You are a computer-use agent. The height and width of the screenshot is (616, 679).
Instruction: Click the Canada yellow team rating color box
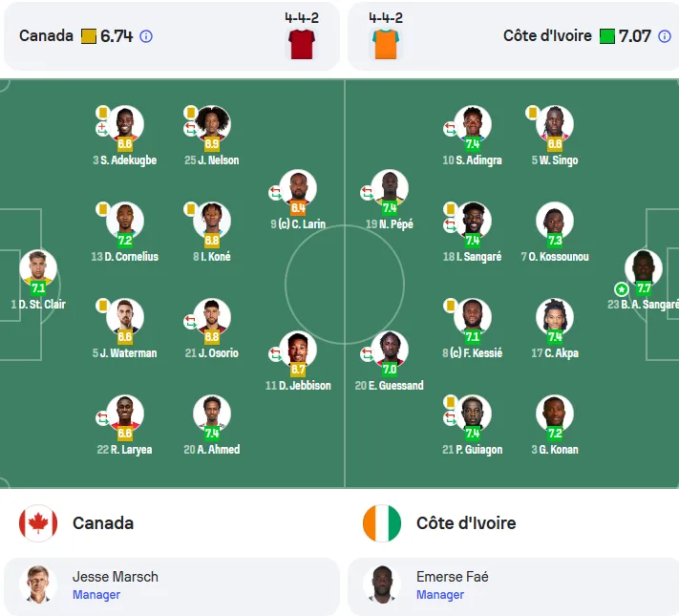(x=89, y=36)
